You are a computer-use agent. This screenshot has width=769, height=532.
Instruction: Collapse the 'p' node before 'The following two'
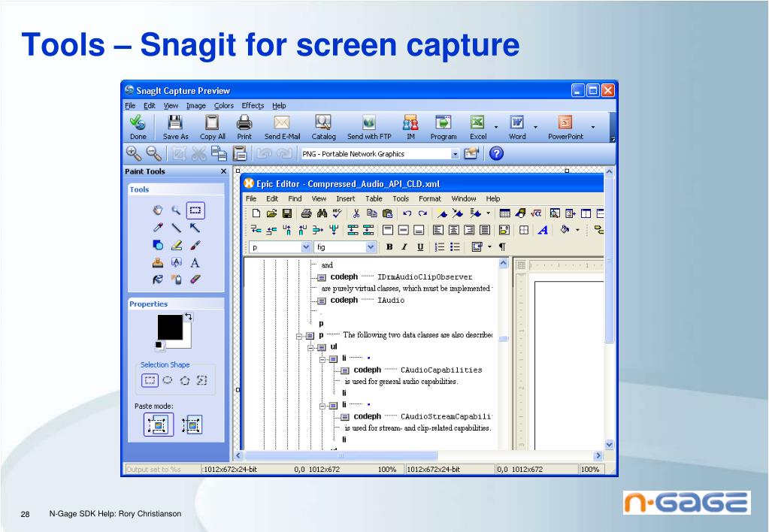click(299, 336)
